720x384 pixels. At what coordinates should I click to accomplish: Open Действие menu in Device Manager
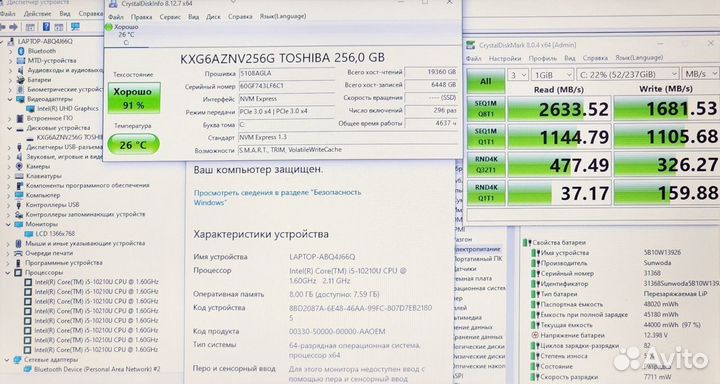click(x=38, y=14)
